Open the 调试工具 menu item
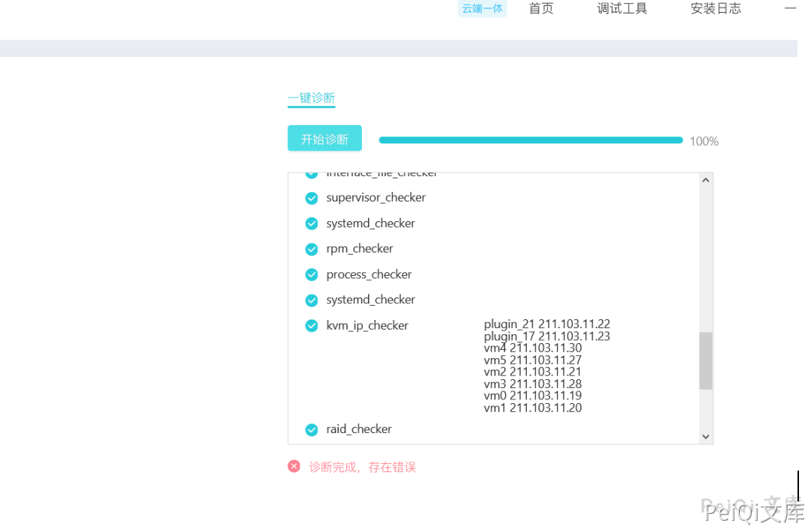Viewport: 811px width, 532px height. click(x=622, y=9)
